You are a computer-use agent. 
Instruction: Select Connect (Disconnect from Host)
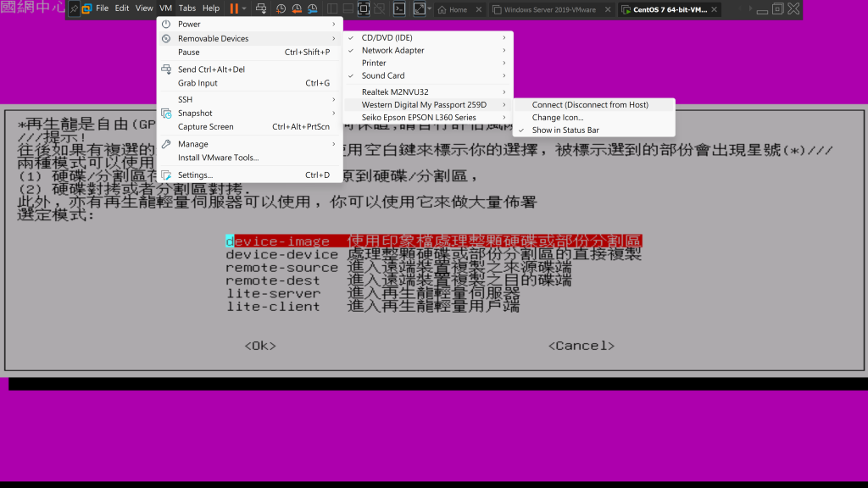point(590,105)
